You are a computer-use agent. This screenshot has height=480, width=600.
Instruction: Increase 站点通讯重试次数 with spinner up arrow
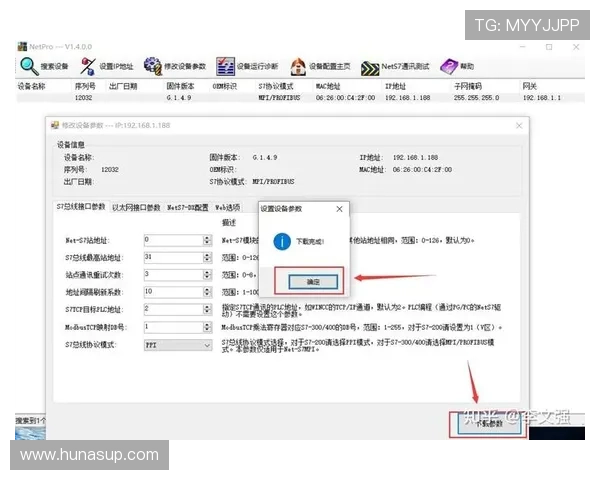[x=207, y=272]
